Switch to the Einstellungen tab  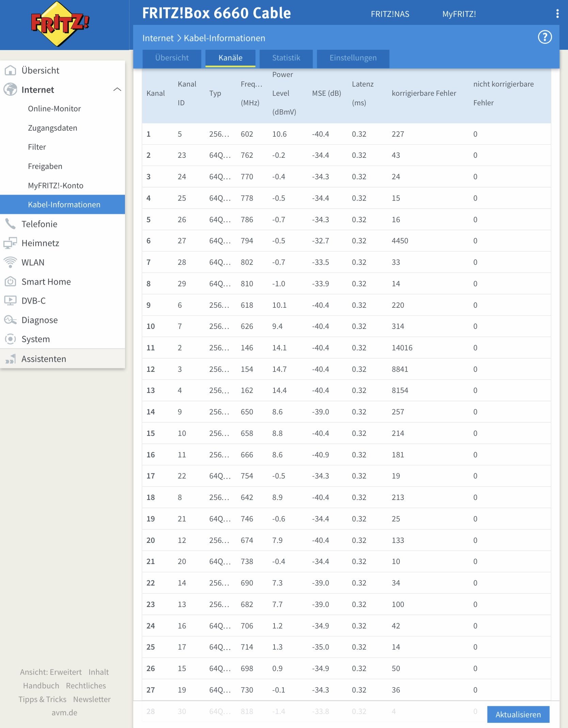(353, 58)
